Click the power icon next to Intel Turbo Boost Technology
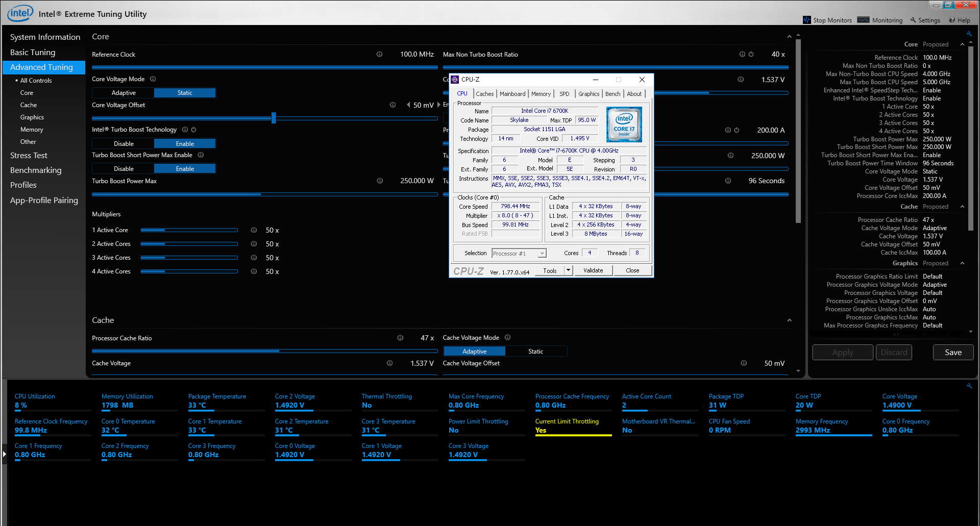Image resolution: width=980 pixels, height=526 pixels. coord(193,130)
